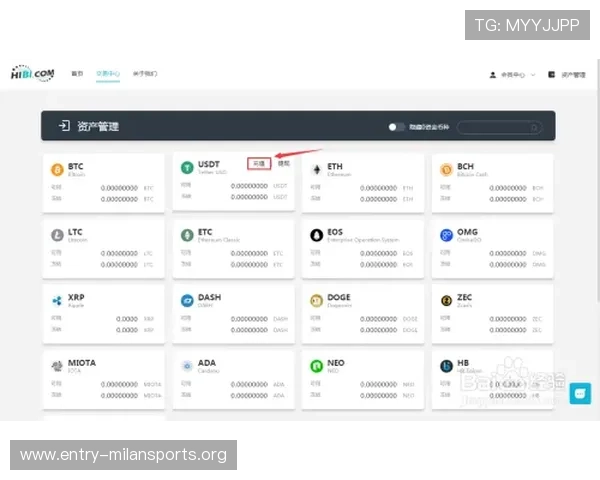Open the trading center tab in navbar
The width and height of the screenshot is (600, 480).
[x=107, y=74]
